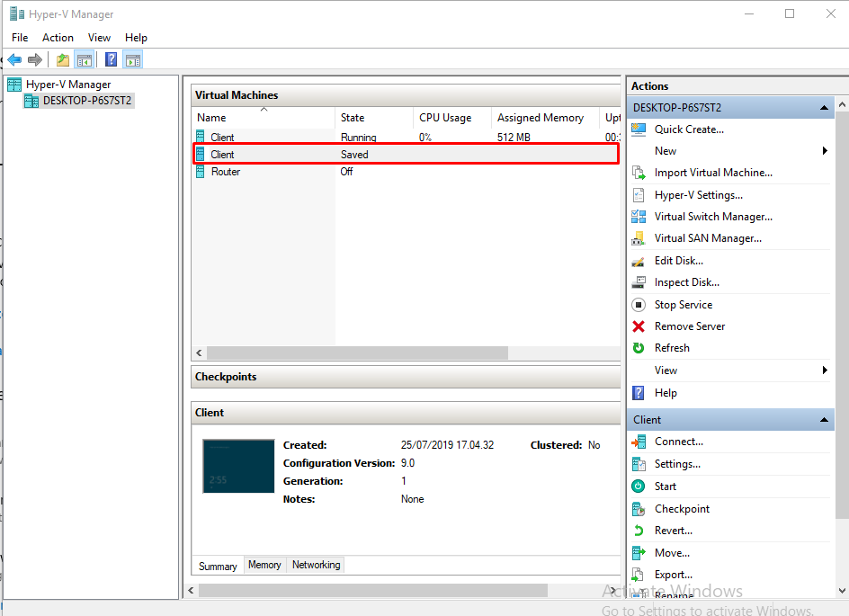Click the Help toolbar icon
This screenshot has width=849, height=616.
(x=111, y=59)
